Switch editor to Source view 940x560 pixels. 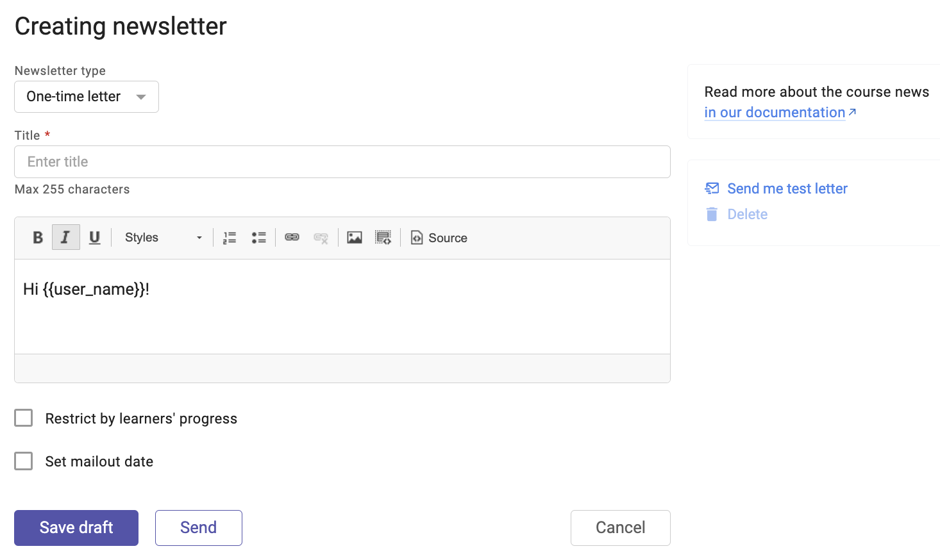pyautogui.click(x=439, y=238)
